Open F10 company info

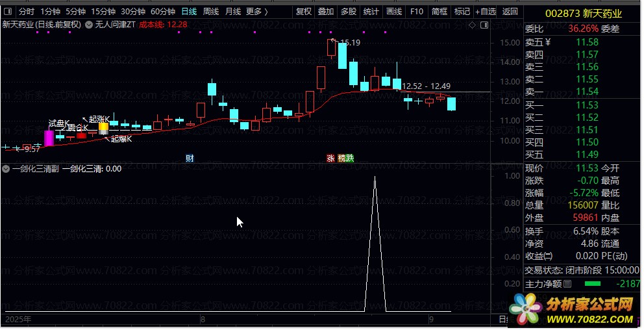[x=417, y=12]
